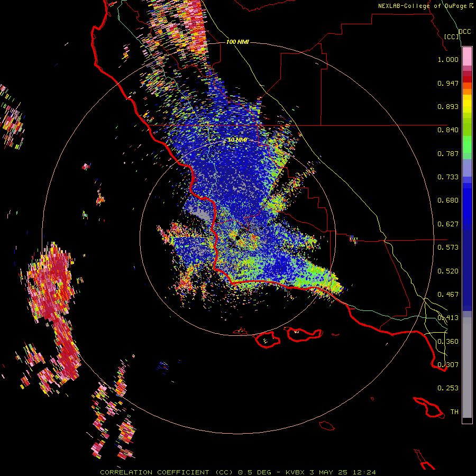Click the 0.573 value on the color scale
Screen dimensions: 476x476
[x=448, y=248]
